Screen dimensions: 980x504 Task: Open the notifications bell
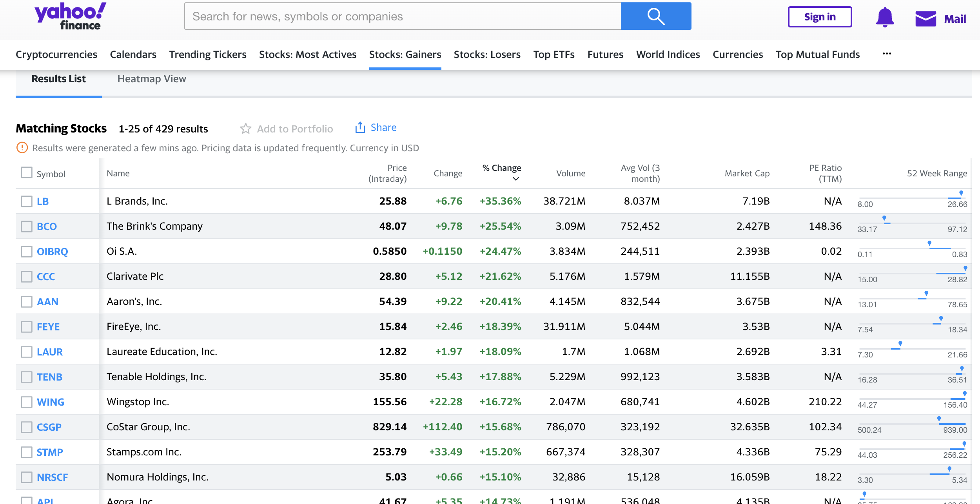[x=885, y=17]
